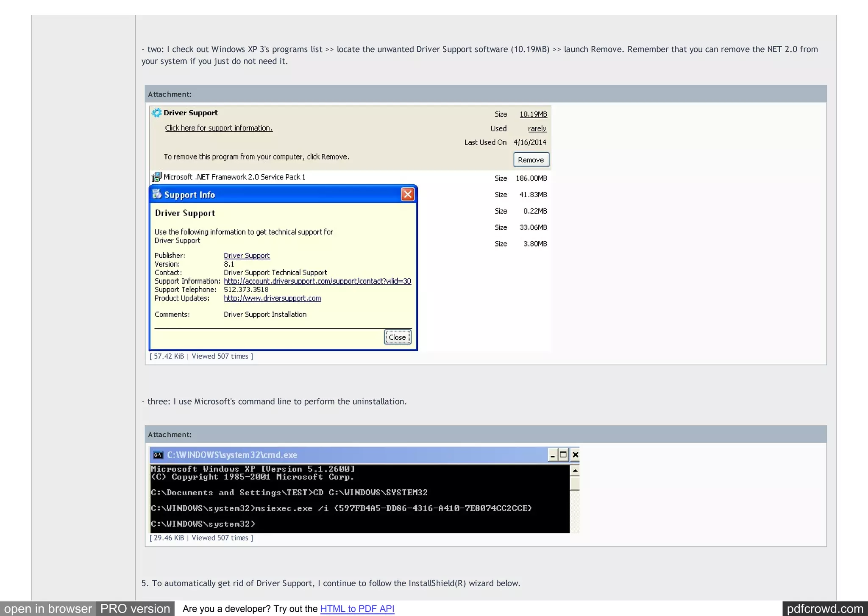Image resolution: width=868 pixels, height=616 pixels.
Task: Click '57.42 KiB | Viewed 507 times' caption
Action: tap(201, 357)
